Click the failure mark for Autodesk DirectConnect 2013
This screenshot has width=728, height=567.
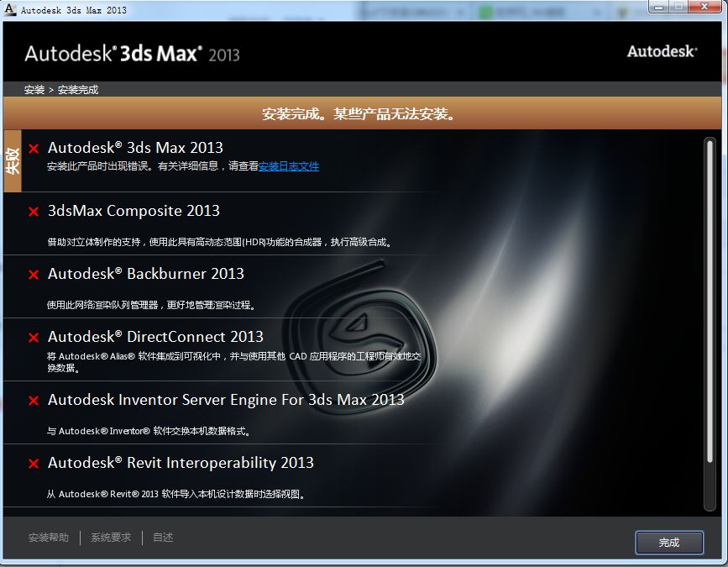tap(34, 338)
